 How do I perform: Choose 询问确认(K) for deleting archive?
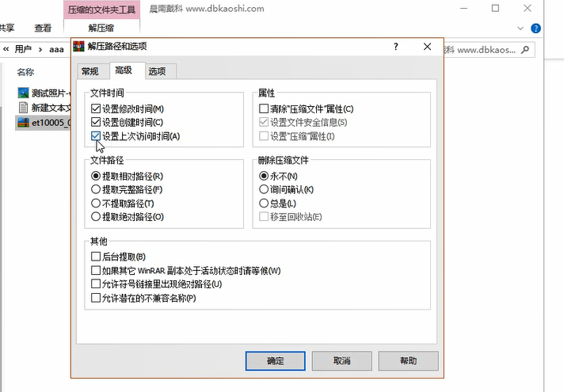tap(265, 189)
